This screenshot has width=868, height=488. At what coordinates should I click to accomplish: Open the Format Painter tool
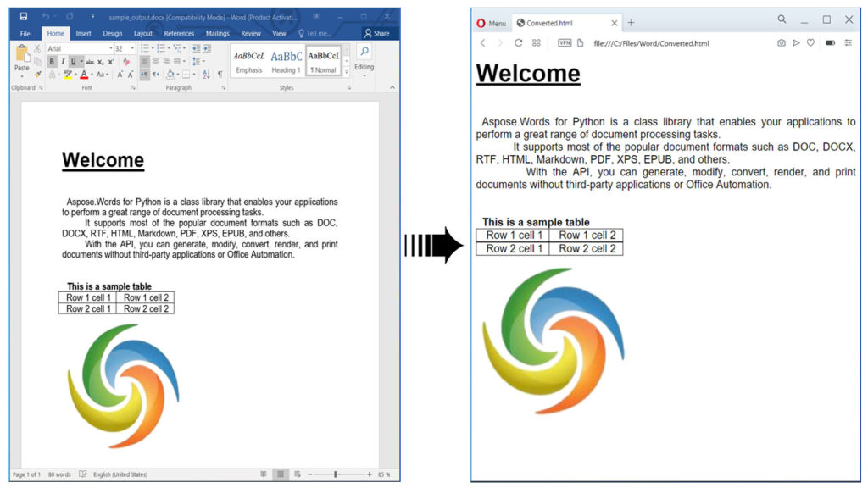point(37,74)
